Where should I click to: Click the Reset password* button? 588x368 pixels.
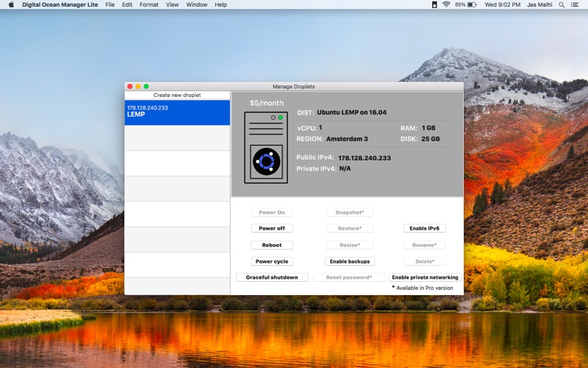coord(349,277)
